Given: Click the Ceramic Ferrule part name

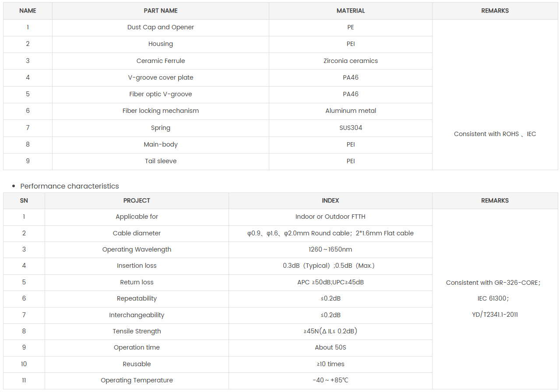Looking at the screenshot, I should [x=161, y=61].
